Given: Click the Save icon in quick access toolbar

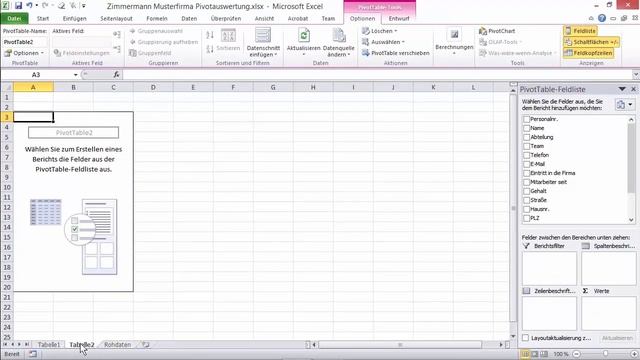Looking at the screenshot, I should pyautogui.click(x=18, y=6).
